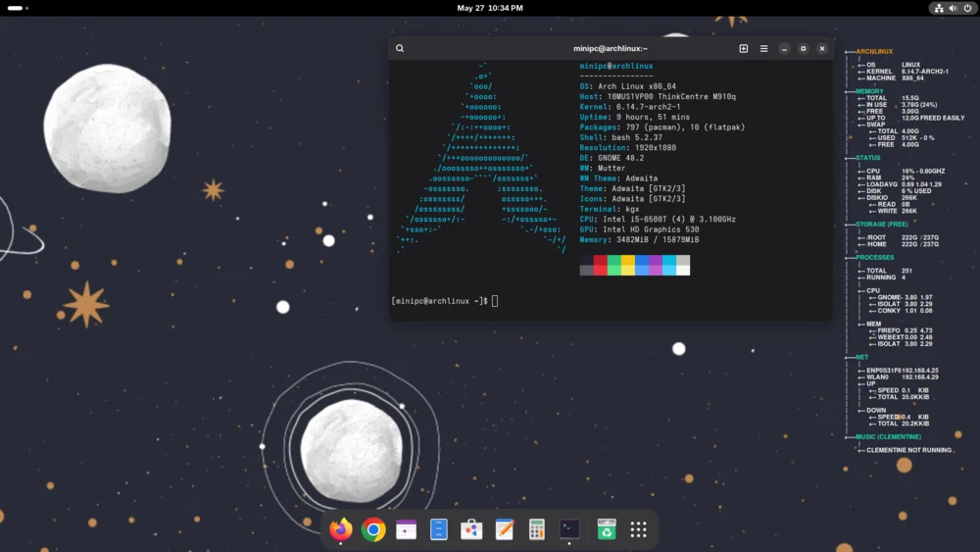The height and width of the screenshot is (552, 980).
Task: Open Activities workspace indicator in top bar
Action: [x=18, y=8]
